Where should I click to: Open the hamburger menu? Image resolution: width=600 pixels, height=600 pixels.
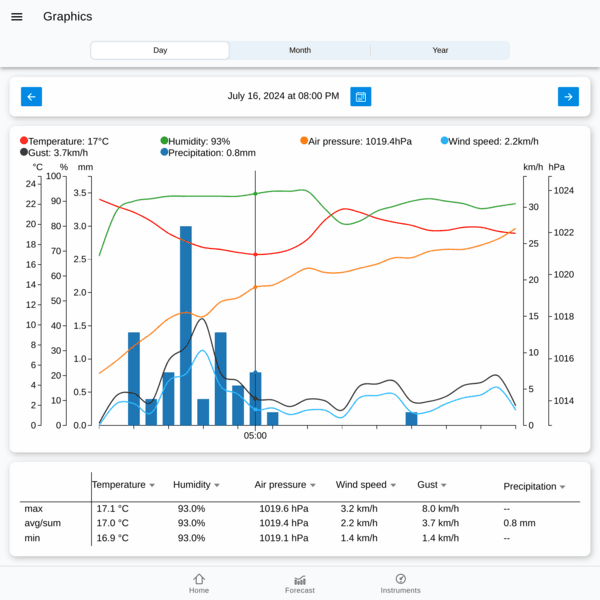(x=16, y=17)
